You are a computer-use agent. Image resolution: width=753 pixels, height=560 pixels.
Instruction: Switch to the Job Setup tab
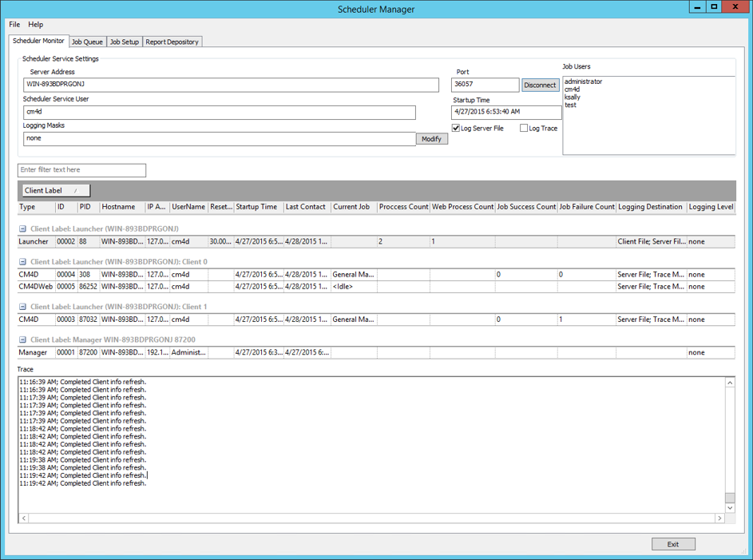point(124,42)
